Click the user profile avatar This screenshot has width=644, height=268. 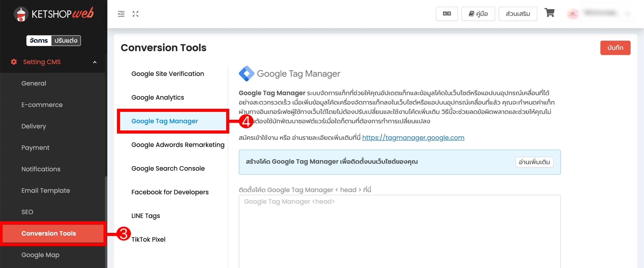[573, 14]
